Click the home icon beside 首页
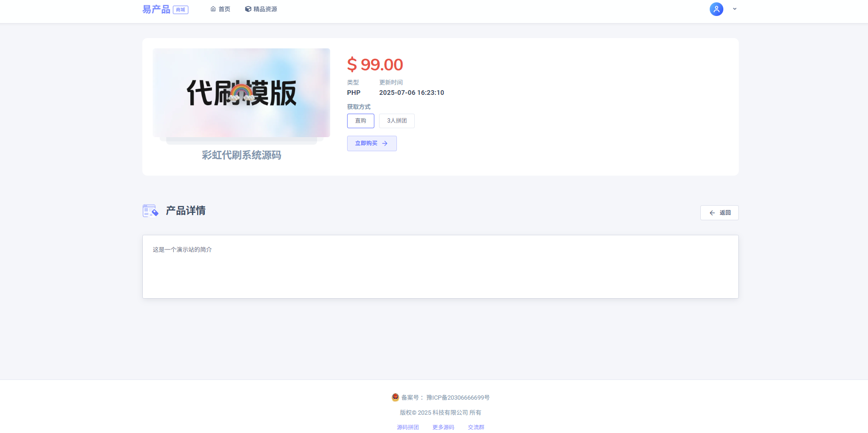Image resolution: width=868 pixels, height=433 pixels. pos(213,9)
